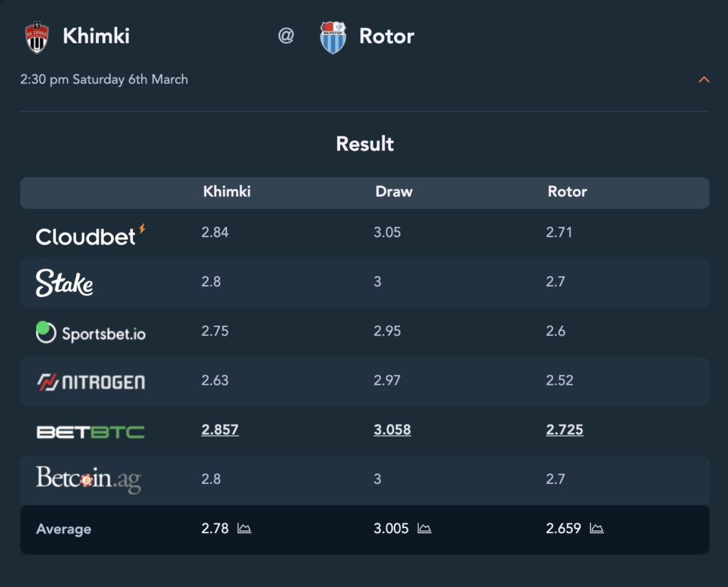Open the Cloudbet bookmaker logo
Image resolution: width=728 pixels, height=587 pixels.
pyautogui.click(x=90, y=235)
